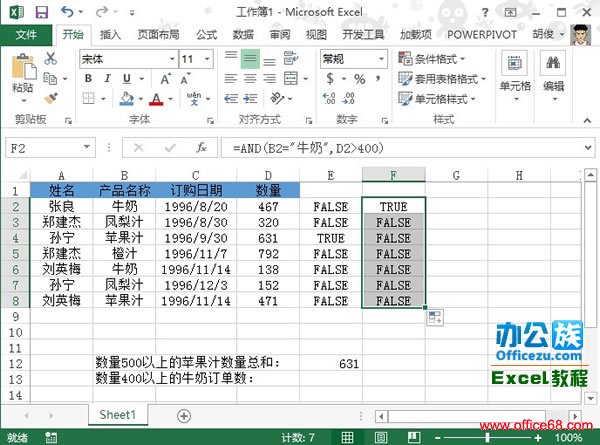Select the Sheet1 worksheet tab
This screenshot has width=600, height=445.
click(117, 415)
